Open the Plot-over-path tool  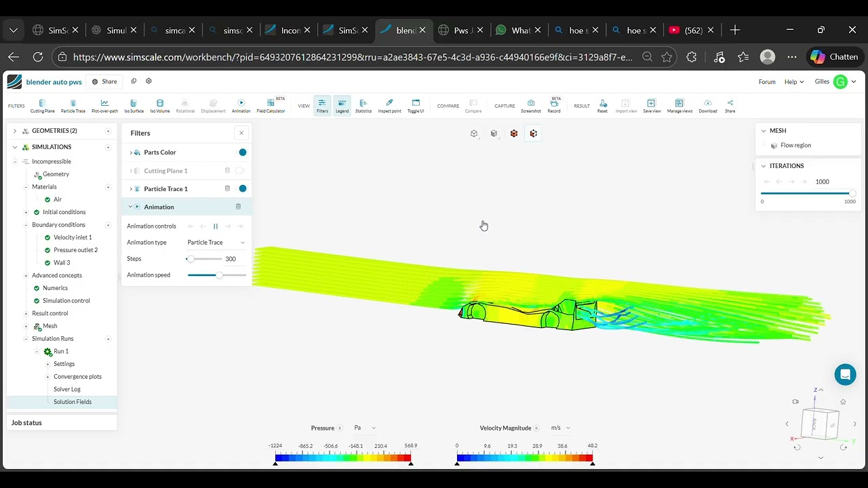click(x=104, y=106)
